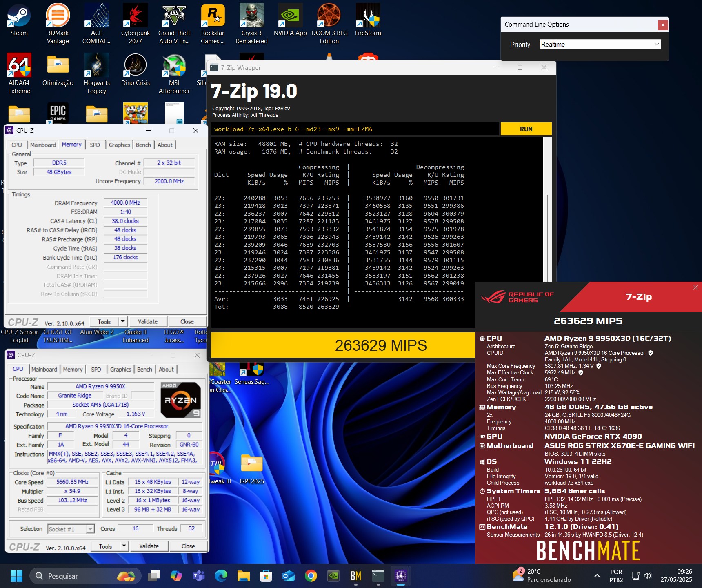Launch MSI Afterburner desktop icon
The image size is (702, 588).
(174, 73)
